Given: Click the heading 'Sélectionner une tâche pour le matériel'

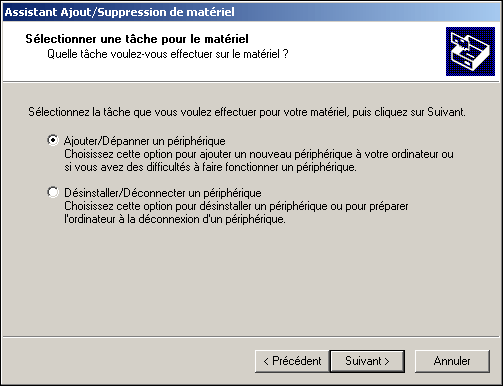Looking at the screenshot, I should [x=137, y=39].
